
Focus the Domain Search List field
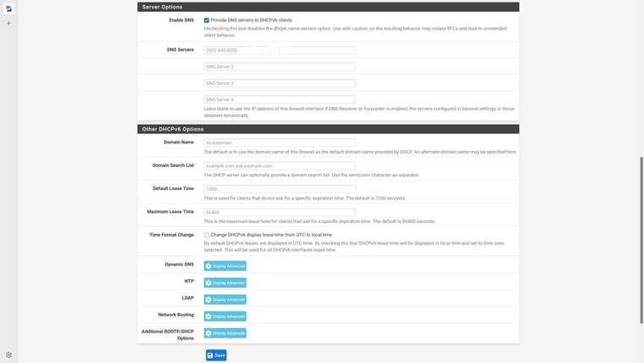(280, 166)
